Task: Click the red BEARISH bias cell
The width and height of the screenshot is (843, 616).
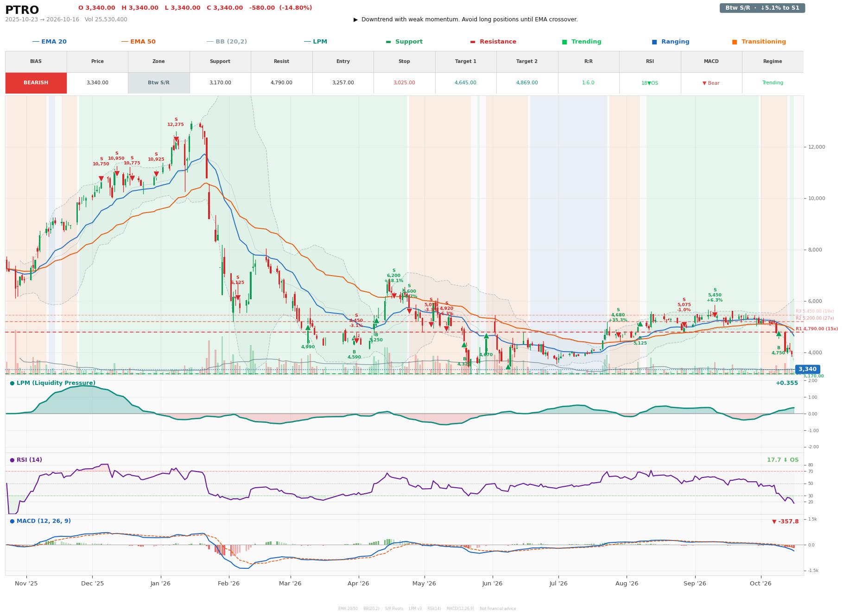Action: (36, 83)
